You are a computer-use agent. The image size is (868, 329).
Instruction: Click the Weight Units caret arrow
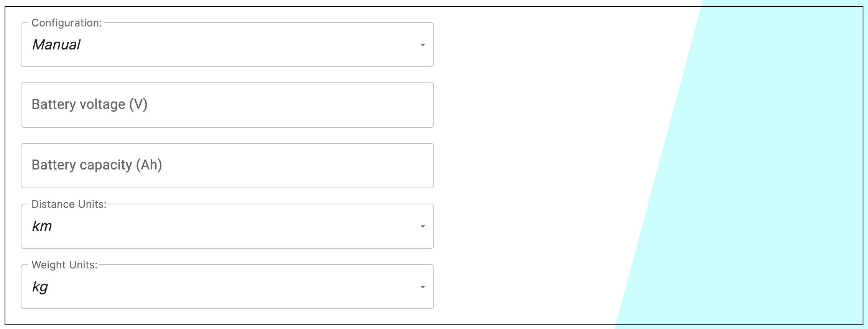point(422,287)
